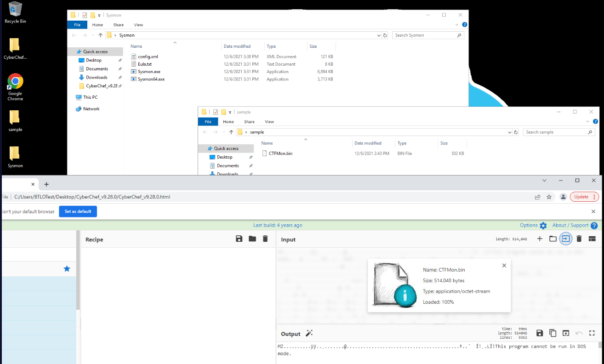Open file as input in CyberChef
Screen dimensions: 604x364
click(566, 239)
